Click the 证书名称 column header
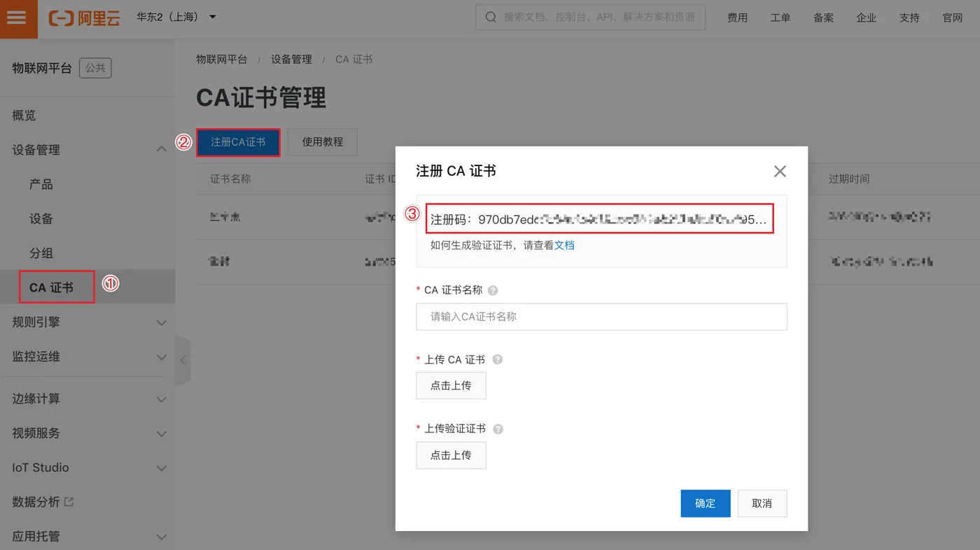Image resolution: width=980 pixels, height=550 pixels. [x=230, y=179]
